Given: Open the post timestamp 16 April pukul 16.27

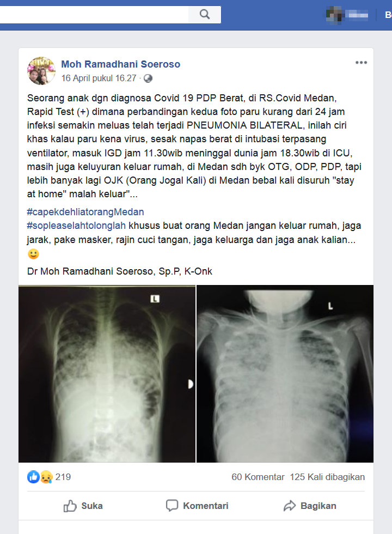Looking at the screenshot, I should [x=99, y=78].
